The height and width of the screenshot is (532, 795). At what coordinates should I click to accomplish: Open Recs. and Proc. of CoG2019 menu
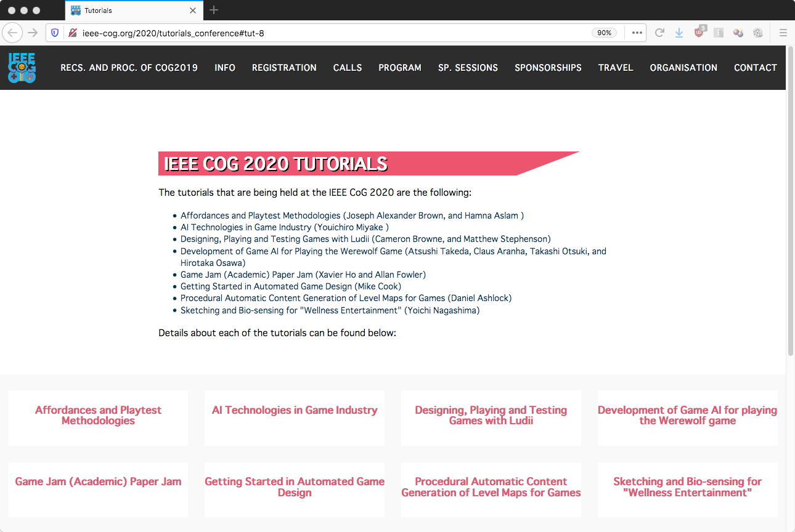tap(129, 68)
